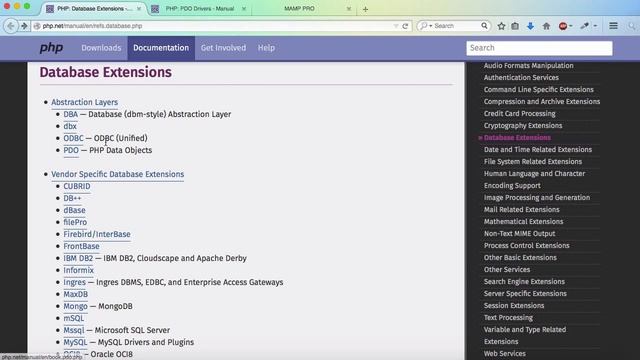Open URL bar history dropdown arrow

tap(396, 26)
